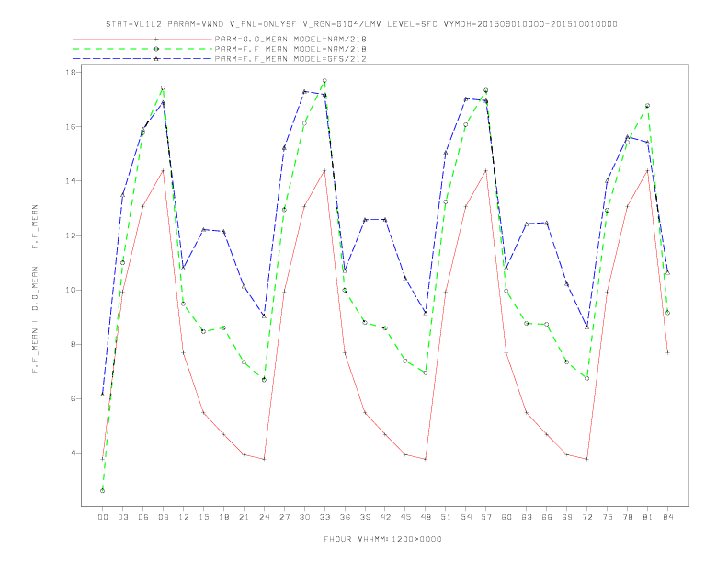Click y-axis tick value 10

click(x=71, y=290)
